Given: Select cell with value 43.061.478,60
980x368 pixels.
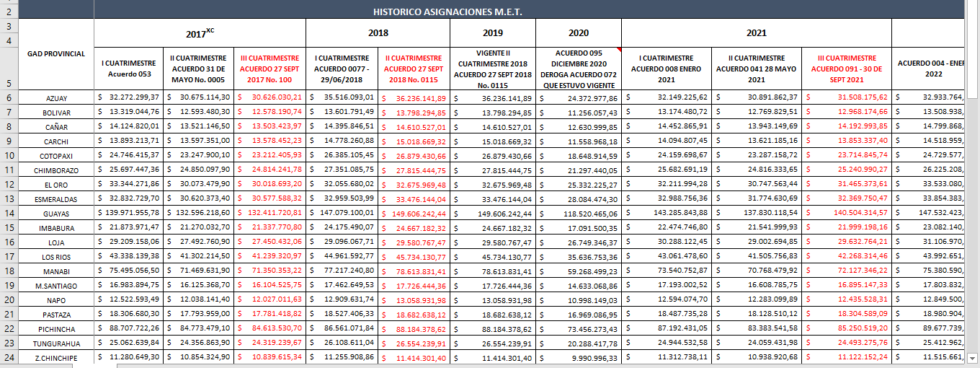Looking at the screenshot, I should (x=667, y=256).
